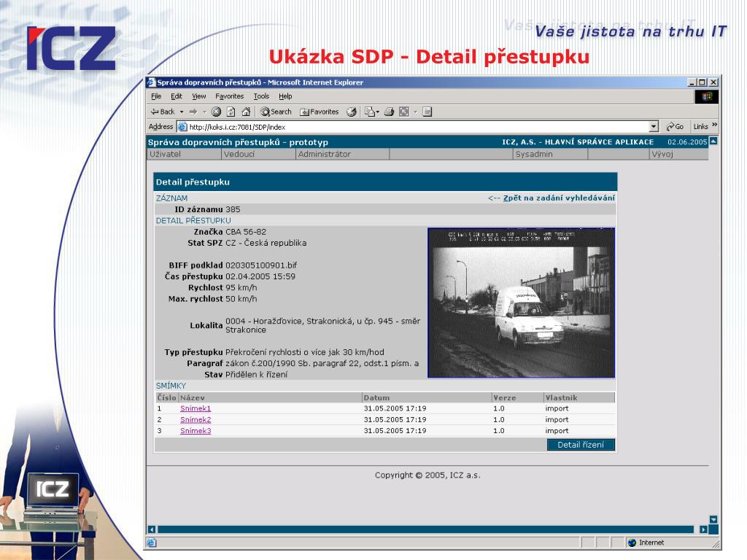Viewport: 747px width, 560px height.
Task: Click the History icon in toolbar
Action: pos(352,112)
